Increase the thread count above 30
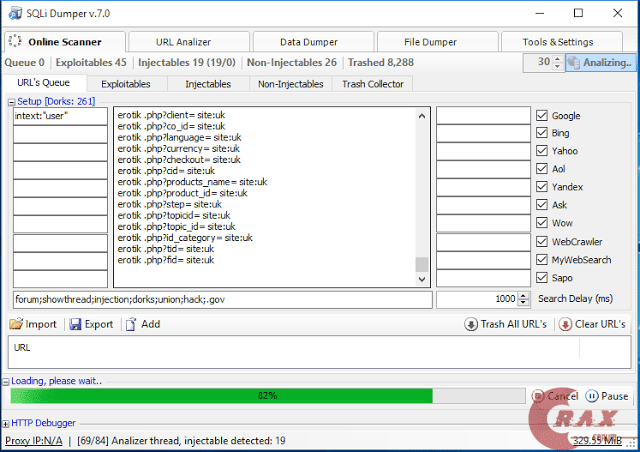The image size is (640, 452). (558, 59)
